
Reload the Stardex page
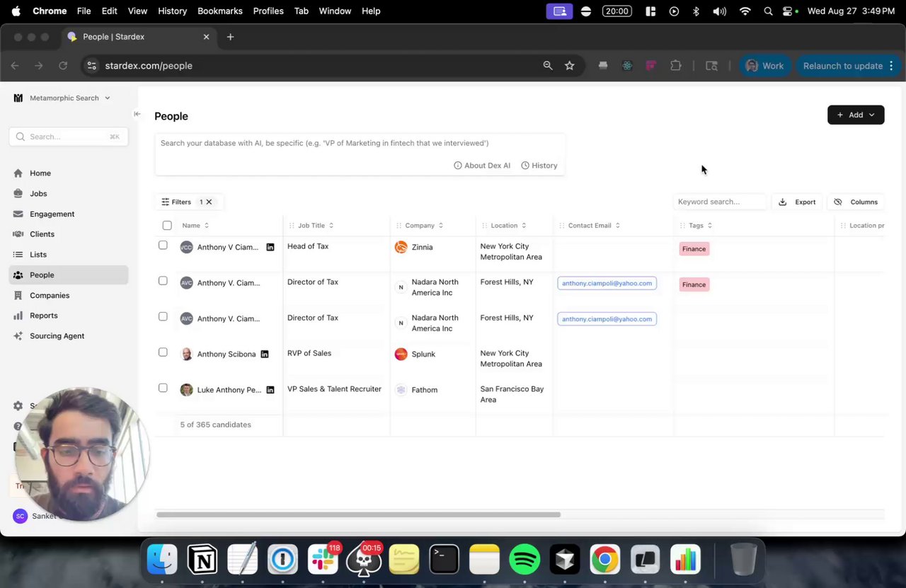point(63,66)
